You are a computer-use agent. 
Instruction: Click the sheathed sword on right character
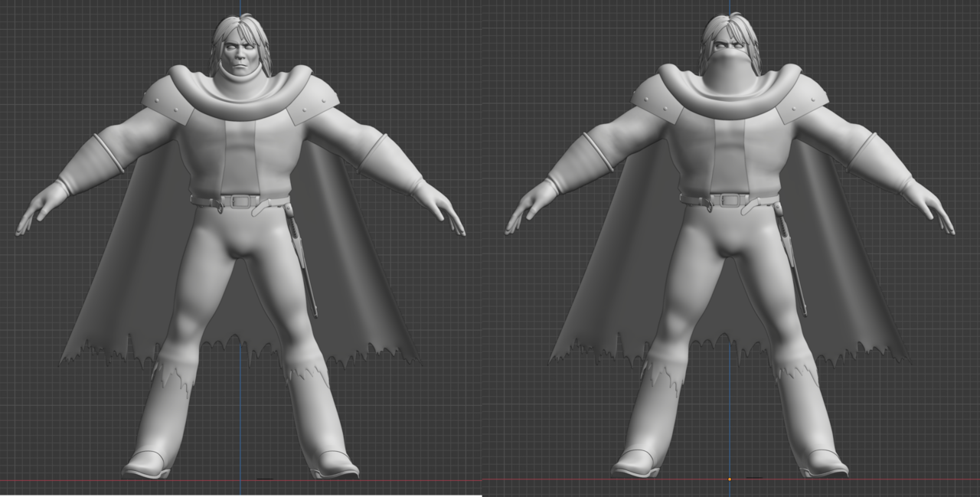791,260
